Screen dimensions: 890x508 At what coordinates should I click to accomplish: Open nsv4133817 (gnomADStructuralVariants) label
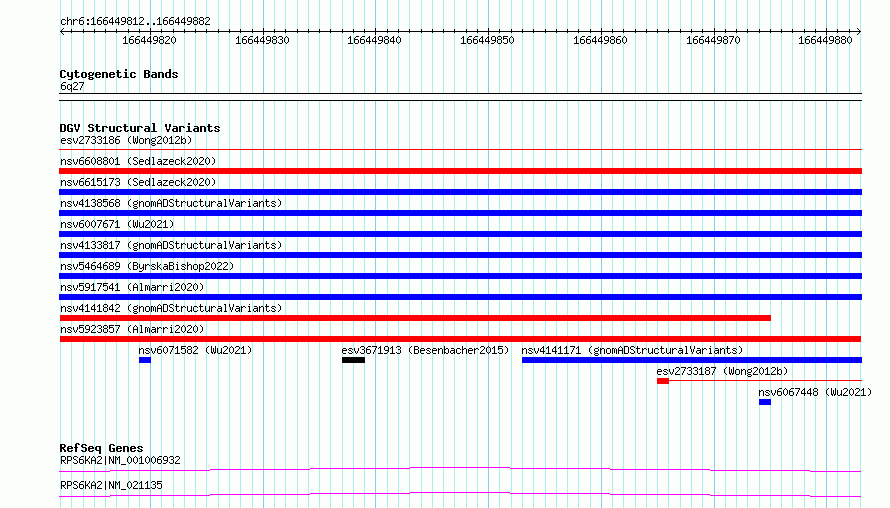click(x=171, y=245)
